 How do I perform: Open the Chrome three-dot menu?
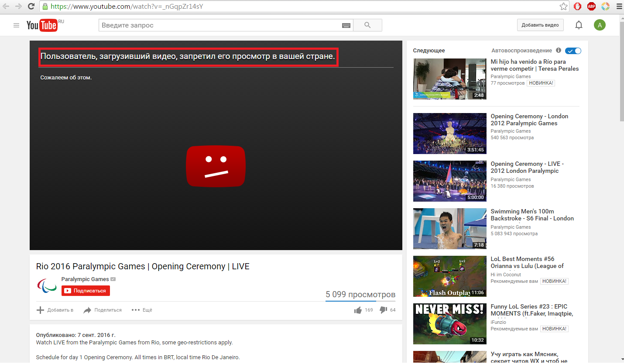618,7
